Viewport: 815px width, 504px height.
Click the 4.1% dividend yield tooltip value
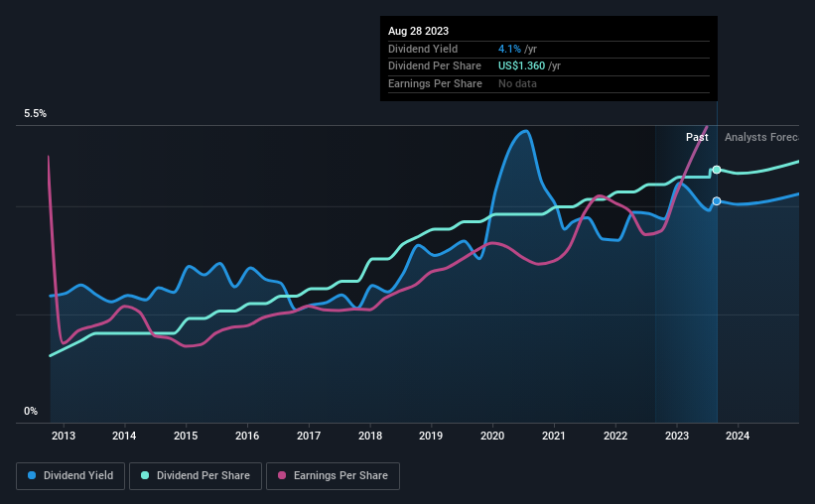(509, 49)
